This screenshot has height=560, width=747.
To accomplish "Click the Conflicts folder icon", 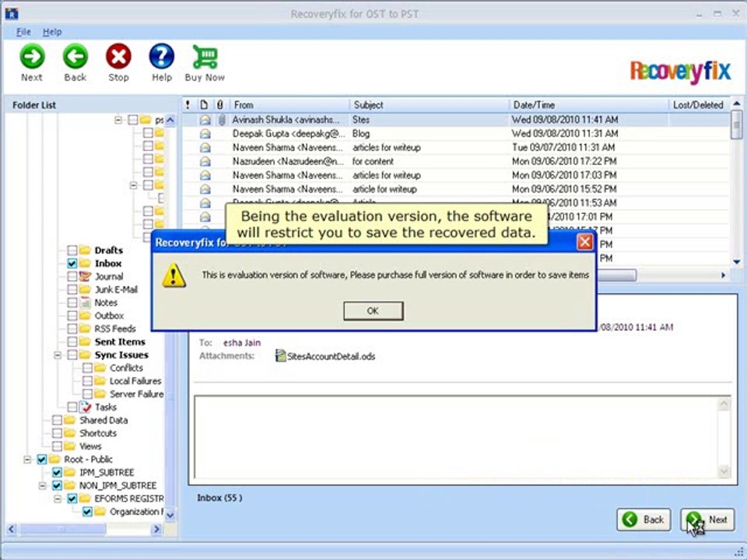I will pyautogui.click(x=100, y=368).
